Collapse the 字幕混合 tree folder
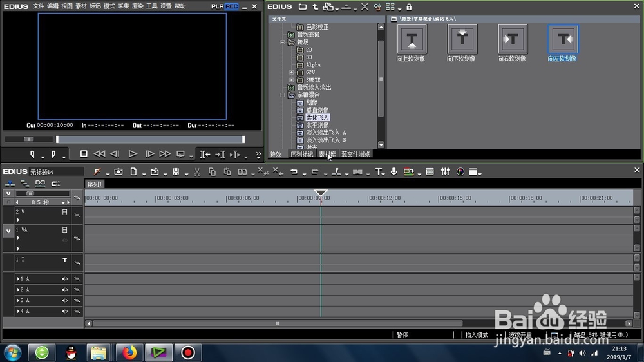Screen dimensions: 644x362 tap(283, 95)
